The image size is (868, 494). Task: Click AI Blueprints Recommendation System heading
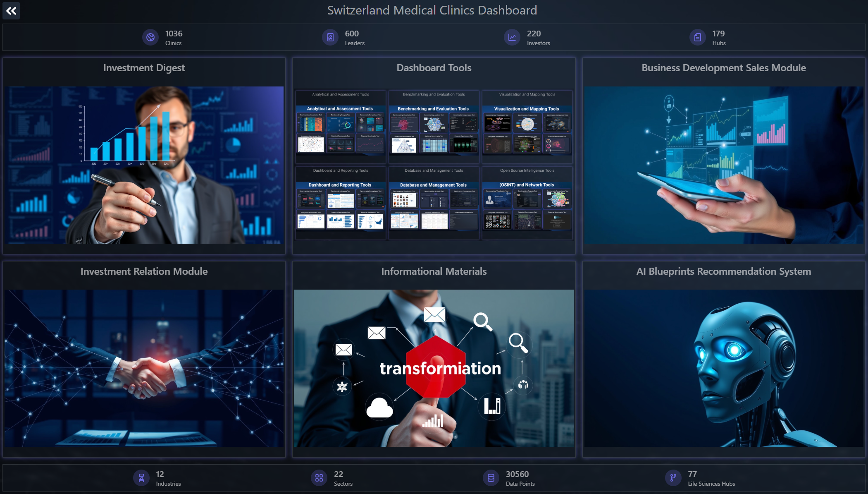coord(723,271)
